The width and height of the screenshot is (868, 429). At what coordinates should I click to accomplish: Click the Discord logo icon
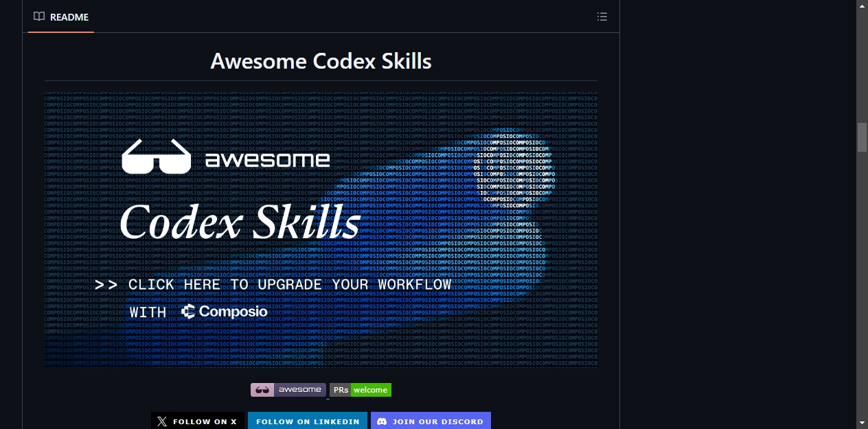coord(382,421)
